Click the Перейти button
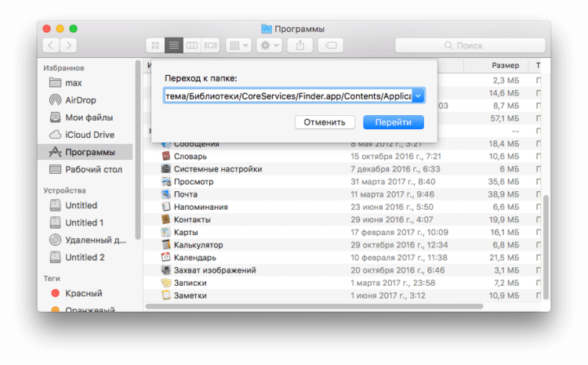 (x=394, y=122)
